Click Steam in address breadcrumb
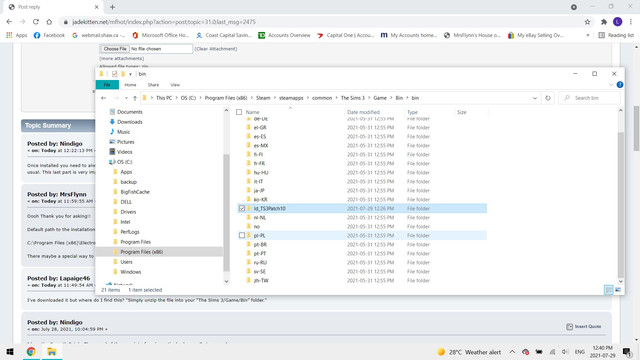 click(x=263, y=98)
